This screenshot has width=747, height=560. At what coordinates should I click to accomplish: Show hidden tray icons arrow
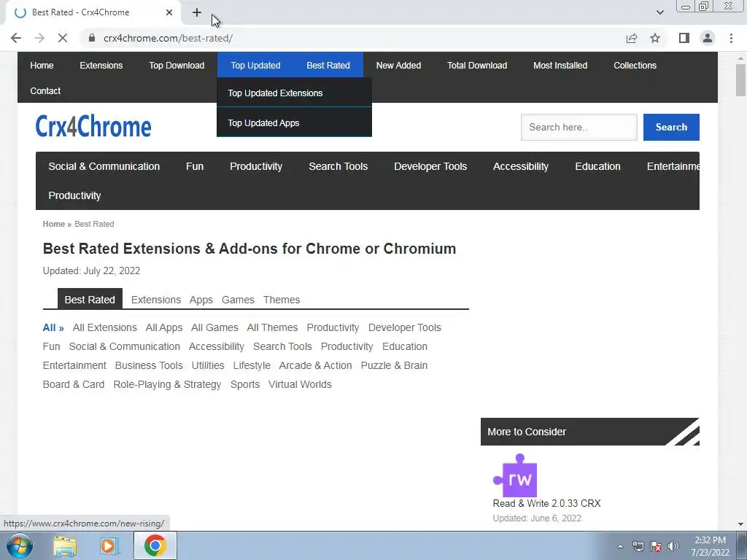tap(620, 546)
